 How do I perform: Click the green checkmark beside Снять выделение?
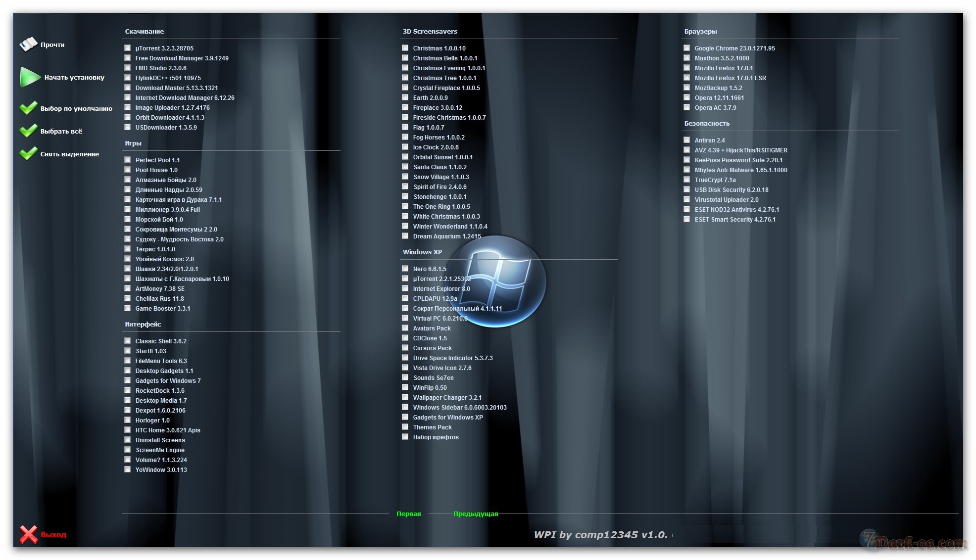coord(28,153)
